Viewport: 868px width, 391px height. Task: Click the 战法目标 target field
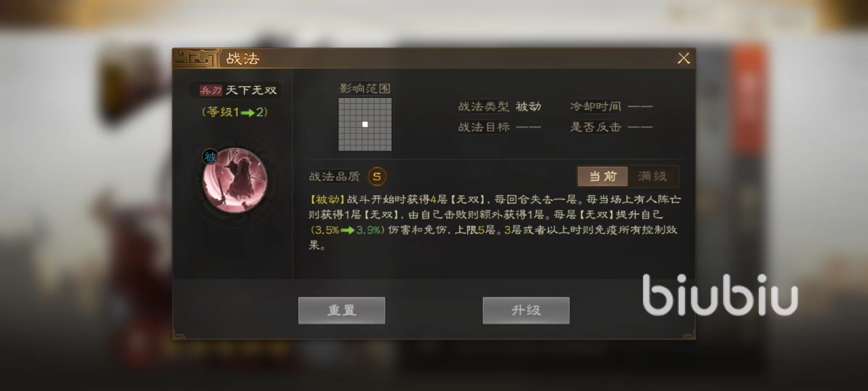(x=500, y=127)
